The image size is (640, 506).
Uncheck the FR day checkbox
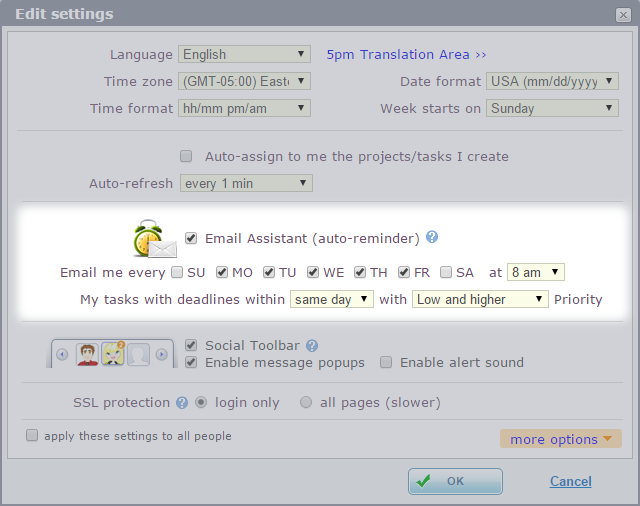(404, 272)
